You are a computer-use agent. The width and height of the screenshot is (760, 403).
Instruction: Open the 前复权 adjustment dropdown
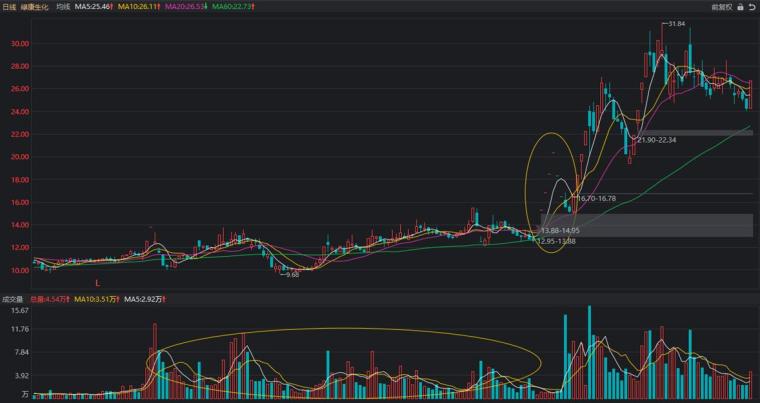coord(722,7)
